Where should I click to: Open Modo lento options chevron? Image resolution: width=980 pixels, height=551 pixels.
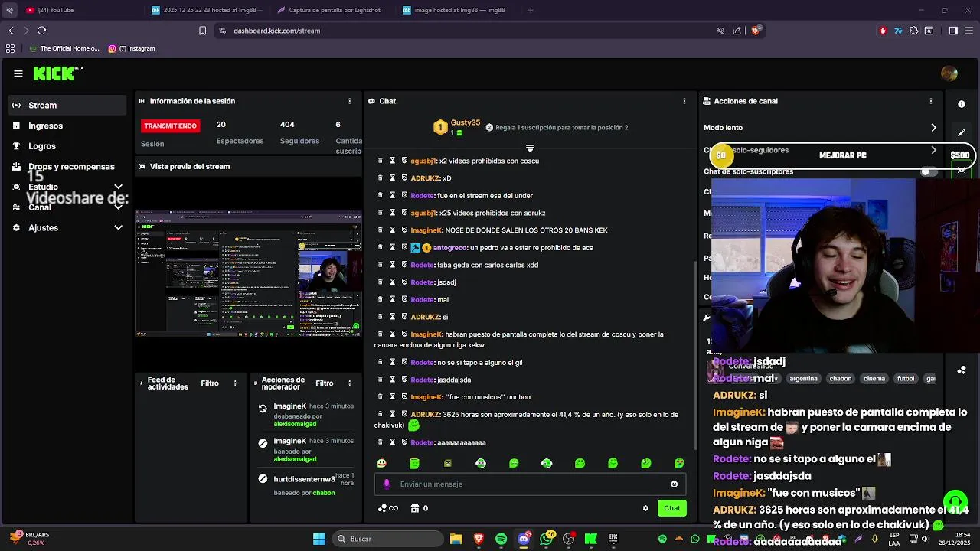click(933, 128)
